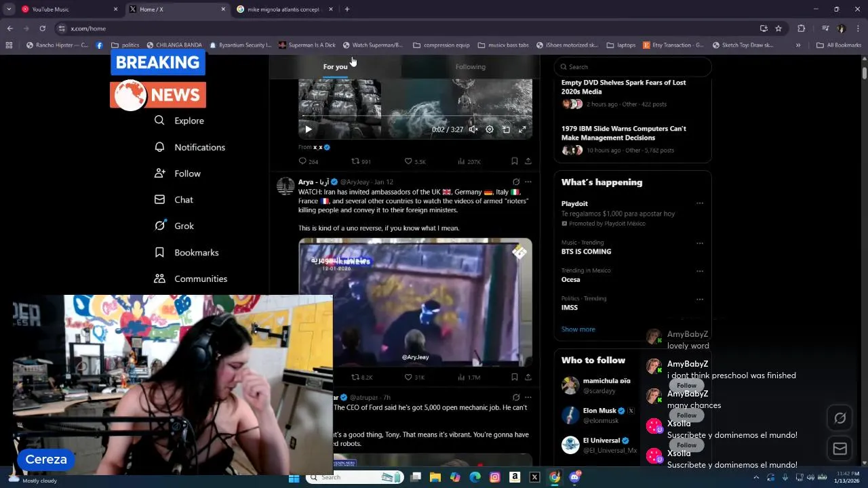Open Discord from the Windows taskbar
The image size is (868, 488).
(575, 477)
